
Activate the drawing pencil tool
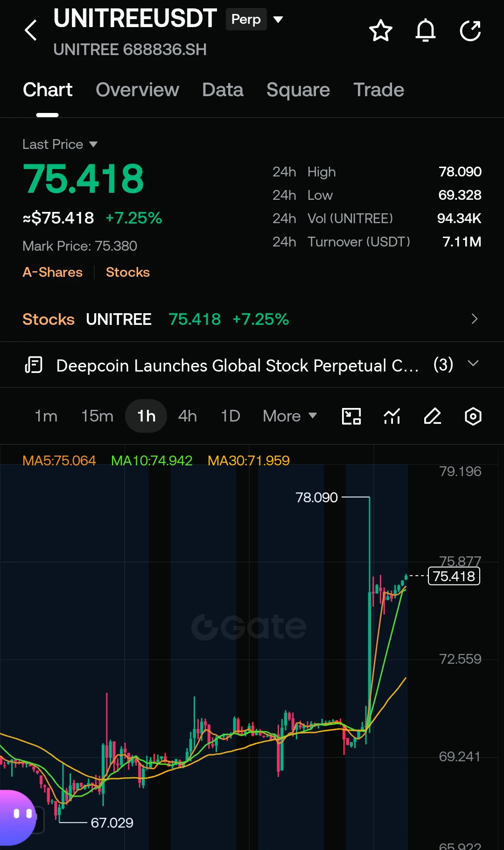[432, 416]
